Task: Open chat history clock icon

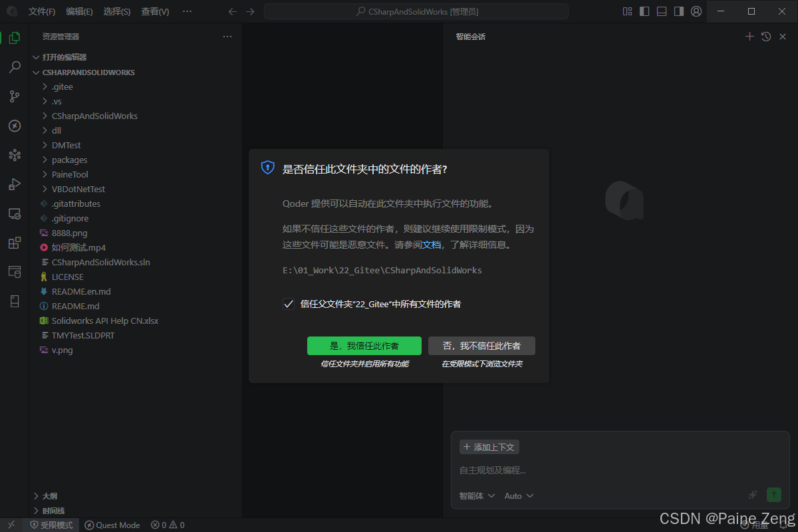Action: pyautogui.click(x=766, y=37)
